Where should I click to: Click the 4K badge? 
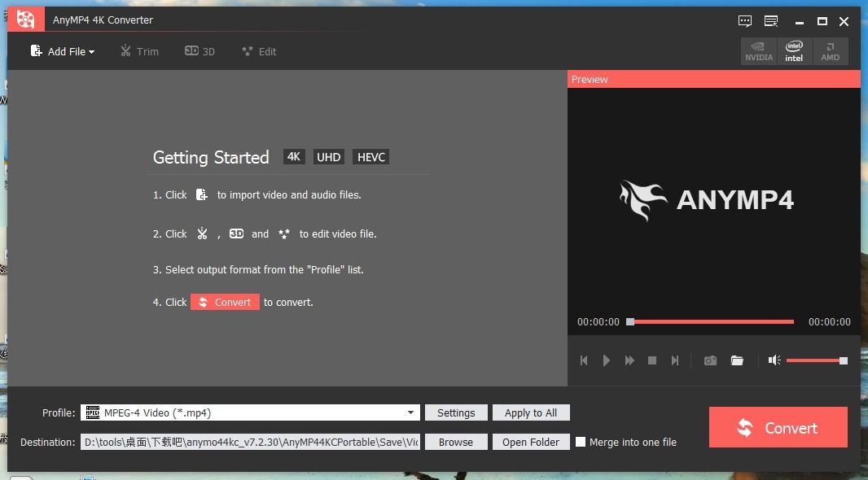pos(294,156)
